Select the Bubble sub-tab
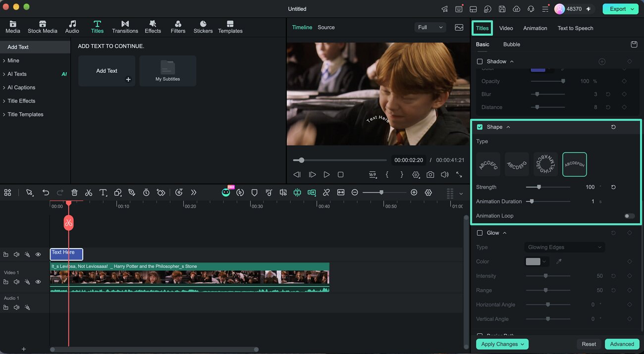Viewport: 644px width, 354px height. tap(512, 45)
